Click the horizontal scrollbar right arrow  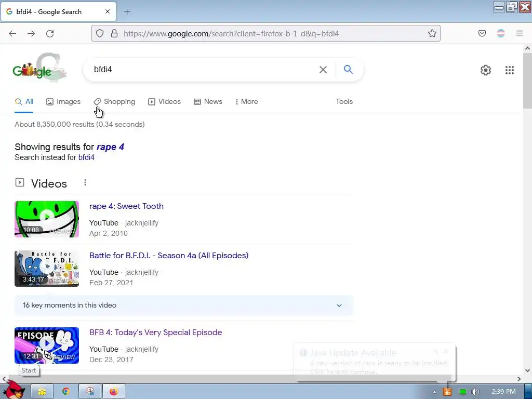(519, 379)
